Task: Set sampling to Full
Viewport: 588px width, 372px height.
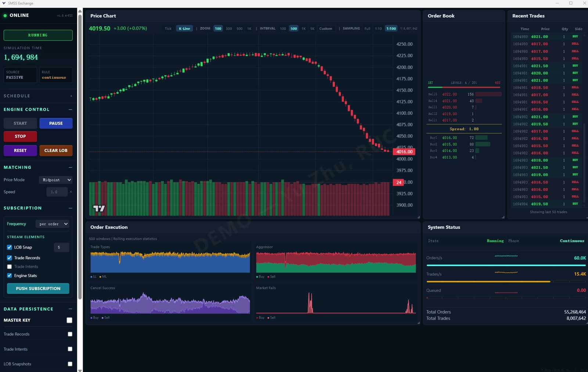Action: pos(367,29)
